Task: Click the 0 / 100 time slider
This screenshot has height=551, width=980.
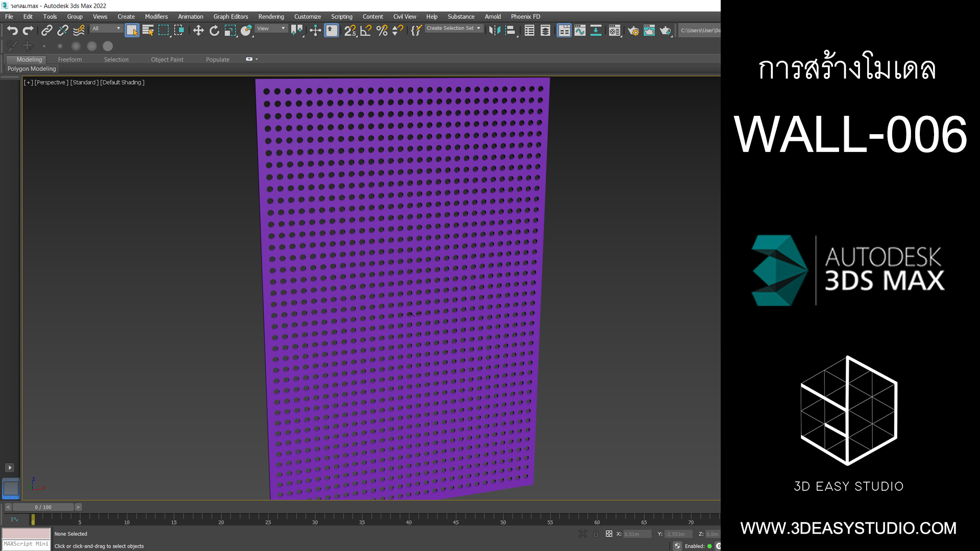Action: pos(43,507)
